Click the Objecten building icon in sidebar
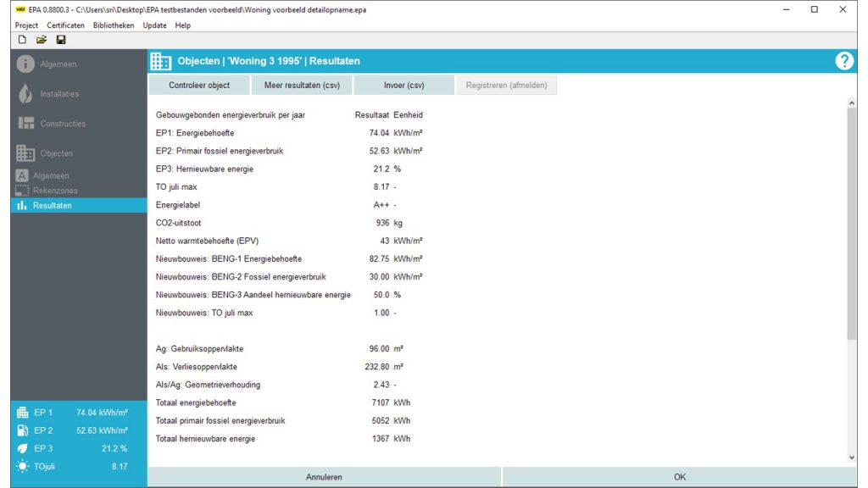The image size is (868, 488). (25, 153)
